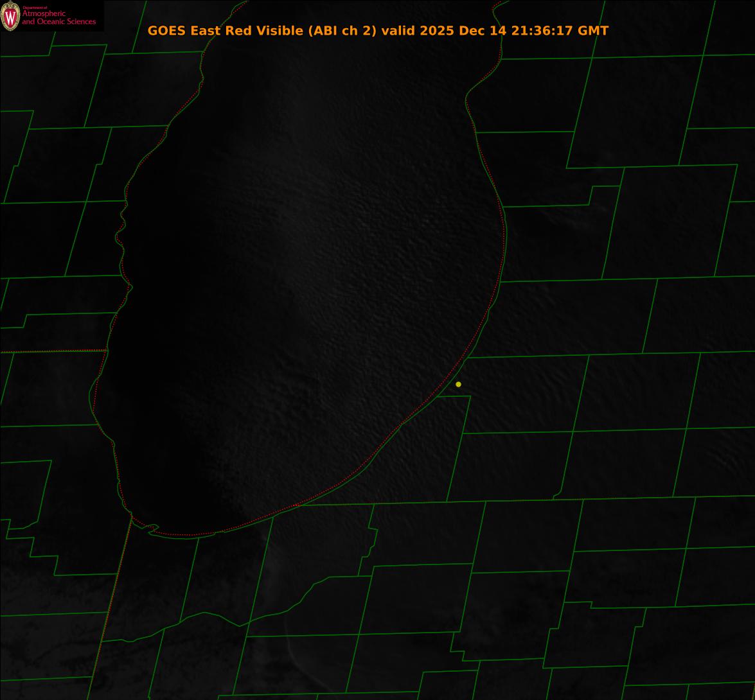Click the "2025" year in the timestamp
Viewport: 755px width, 700px height.
[x=438, y=31]
